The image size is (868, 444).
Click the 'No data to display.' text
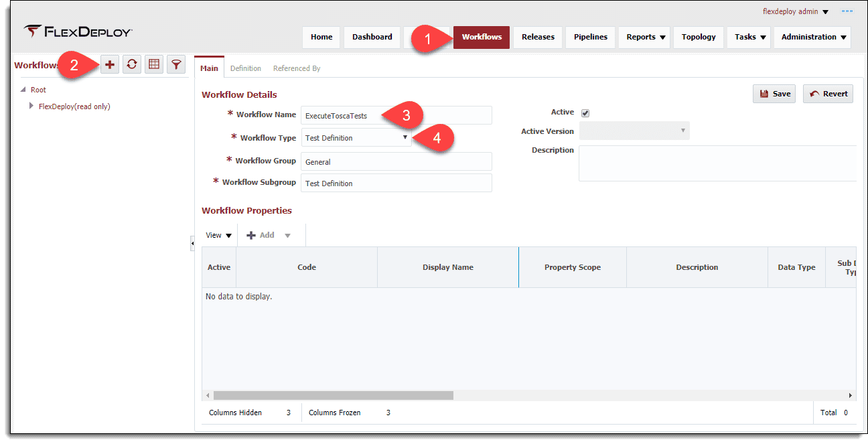[x=238, y=296]
